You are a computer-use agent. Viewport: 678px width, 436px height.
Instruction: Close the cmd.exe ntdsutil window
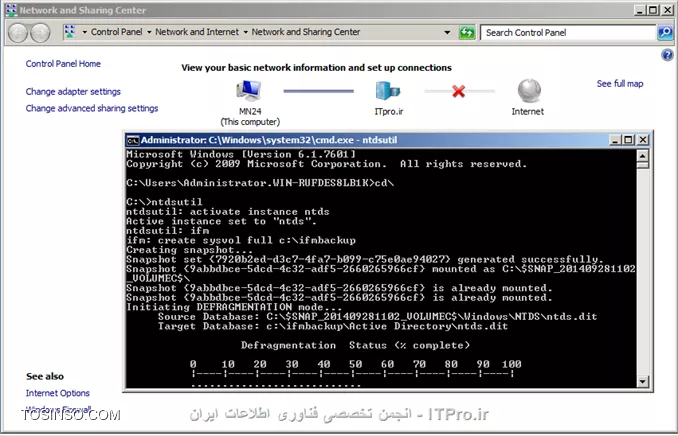[x=643, y=140]
